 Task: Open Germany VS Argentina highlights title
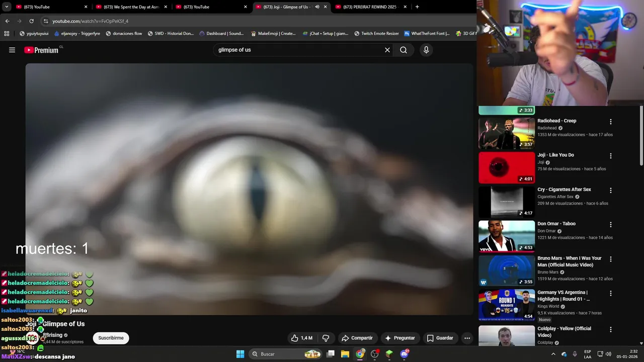click(562, 296)
